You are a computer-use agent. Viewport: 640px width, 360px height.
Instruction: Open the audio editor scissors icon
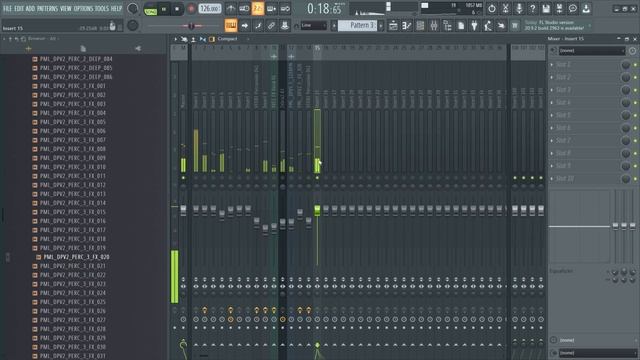(x=505, y=9)
